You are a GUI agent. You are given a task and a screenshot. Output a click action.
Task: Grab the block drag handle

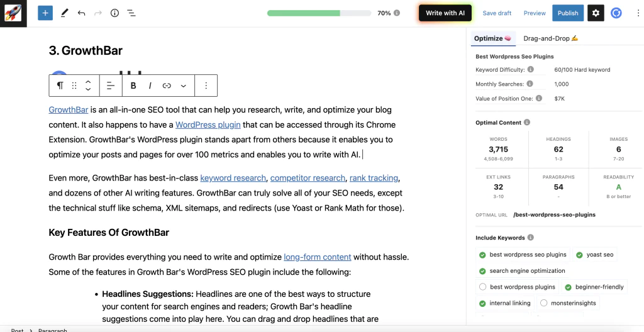point(74,86)
